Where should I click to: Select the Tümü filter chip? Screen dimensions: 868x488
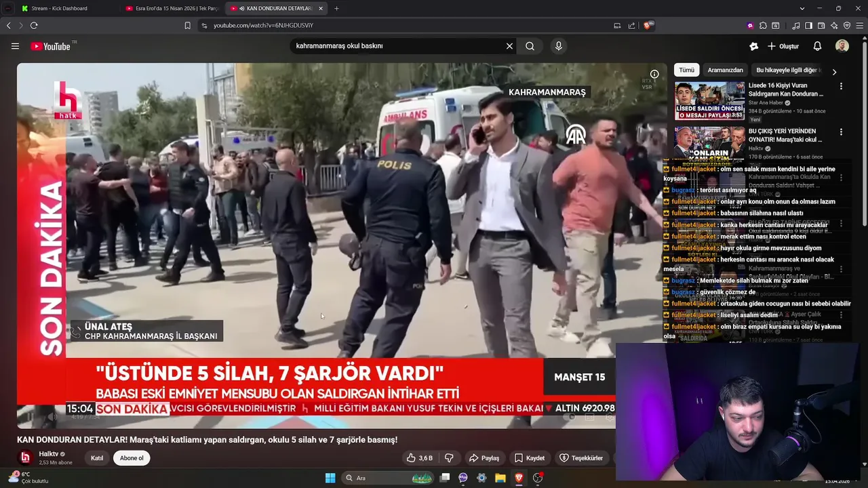[687, 70]
